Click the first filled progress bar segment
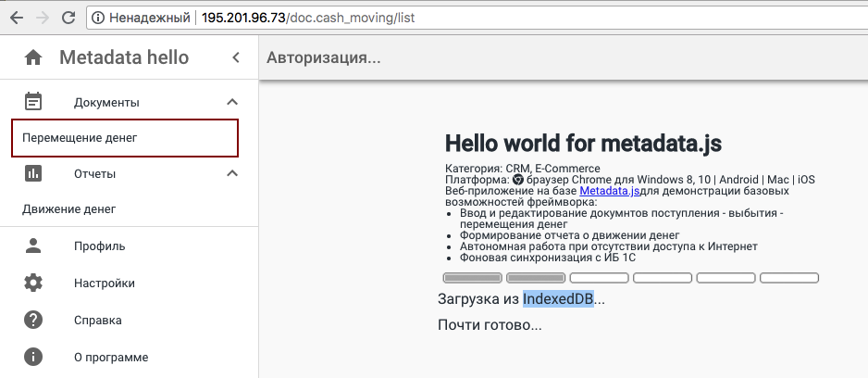This screenshot has width=868, height=378. (x=472, y=278)
